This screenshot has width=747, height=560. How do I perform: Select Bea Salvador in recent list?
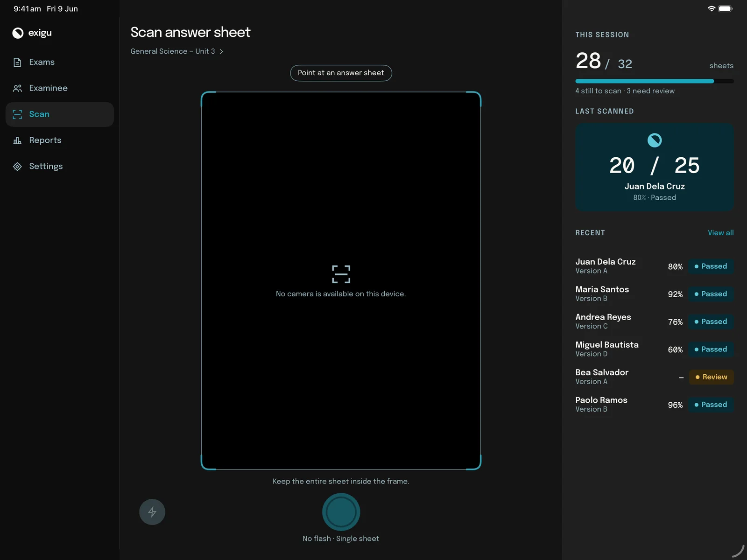click(655, 377)
